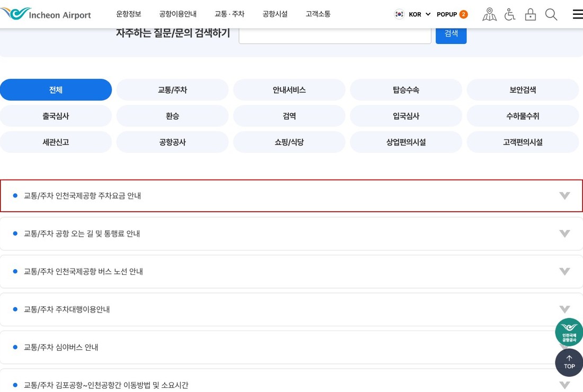Select the 수하물수취 category tab

(x=523, y=116)
